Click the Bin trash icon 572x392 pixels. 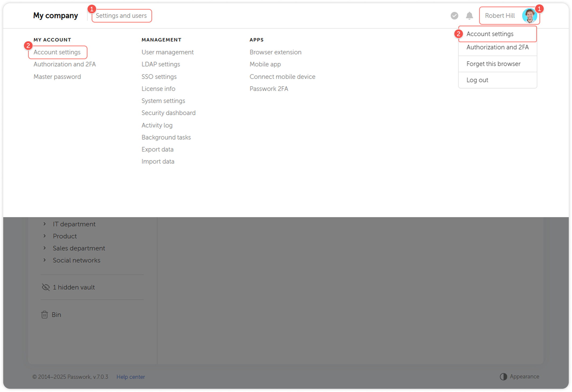pos(44,314)
